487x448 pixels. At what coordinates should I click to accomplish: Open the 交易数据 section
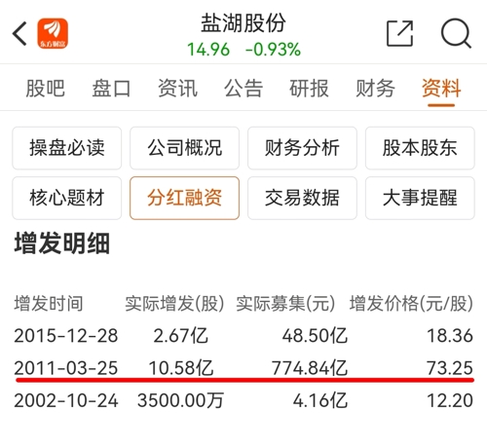tap(302, 198)
